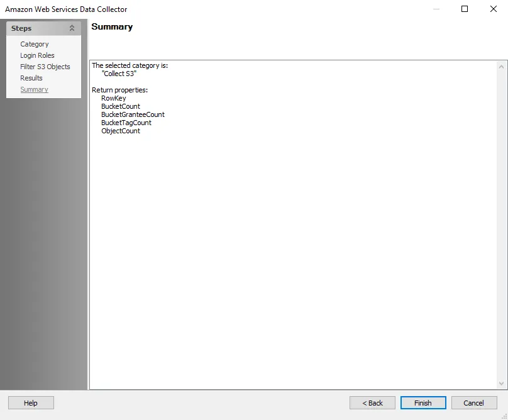Collapse the Steps panel chevron

[x=72, y=28]
